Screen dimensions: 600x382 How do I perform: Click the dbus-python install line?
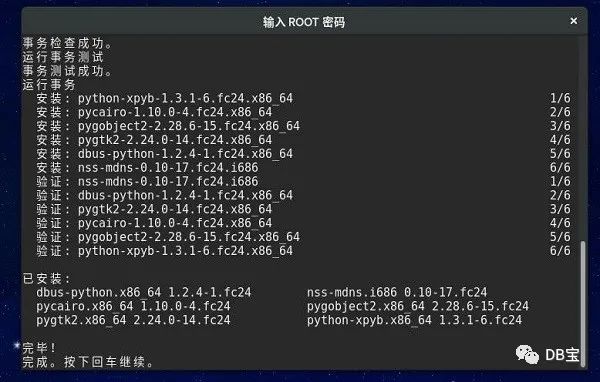pos(303,153)
